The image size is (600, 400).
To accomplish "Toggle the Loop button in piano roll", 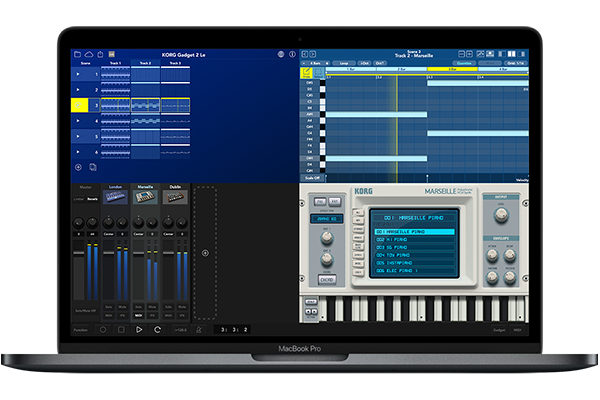I will [x=344, y=63].
